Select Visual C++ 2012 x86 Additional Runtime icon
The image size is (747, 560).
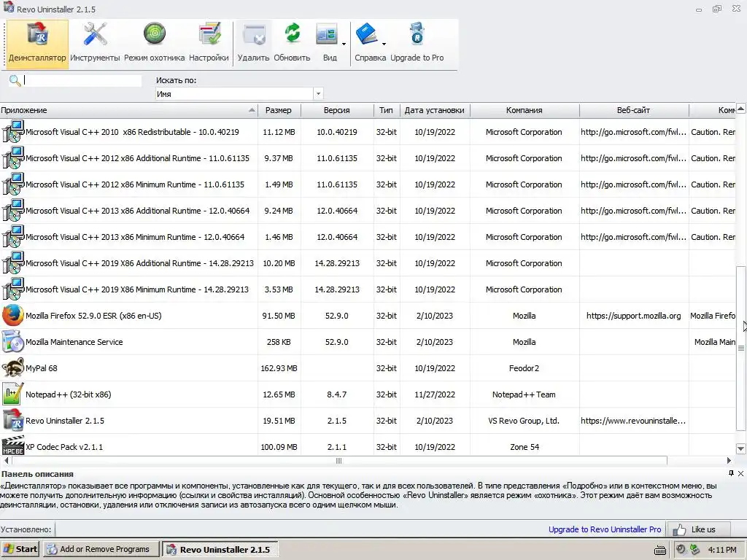tap(13, 158)
